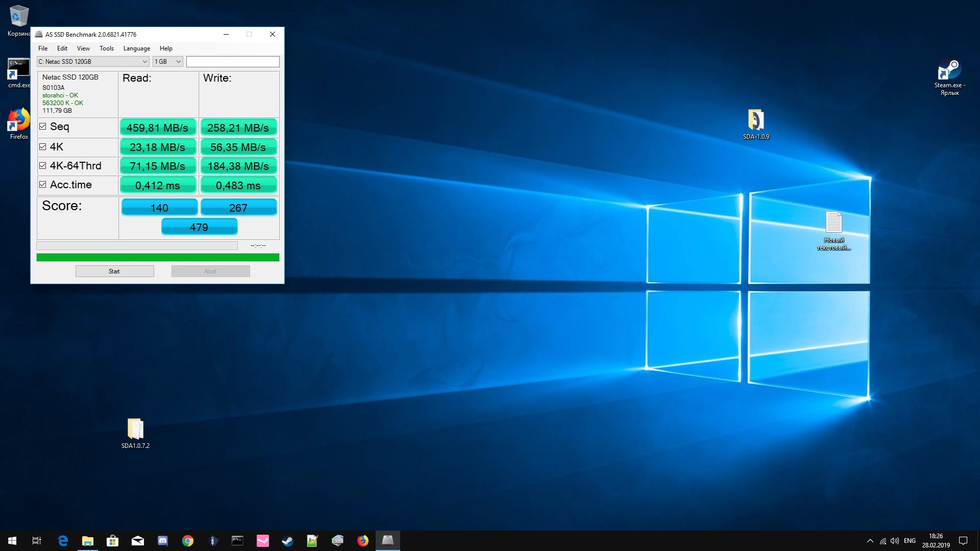
Task: Click the 4K-64Thrd write result 184,38 MB/s
Action: coord(238,166)
